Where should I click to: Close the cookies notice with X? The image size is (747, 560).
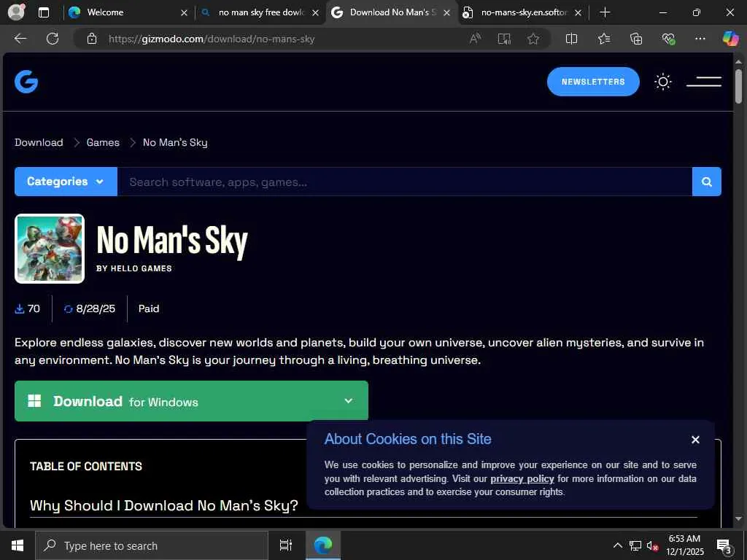(695, 440)
